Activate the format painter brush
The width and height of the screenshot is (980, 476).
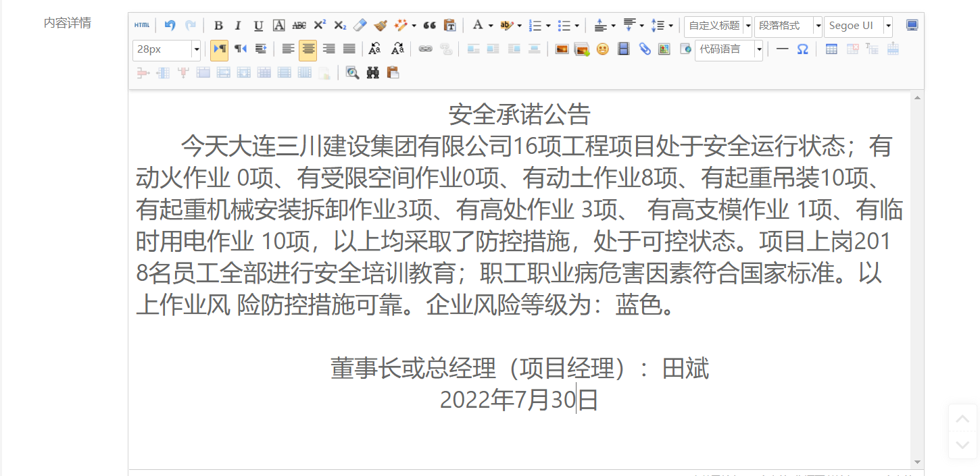pyautogui.click(x=381, y=26)
